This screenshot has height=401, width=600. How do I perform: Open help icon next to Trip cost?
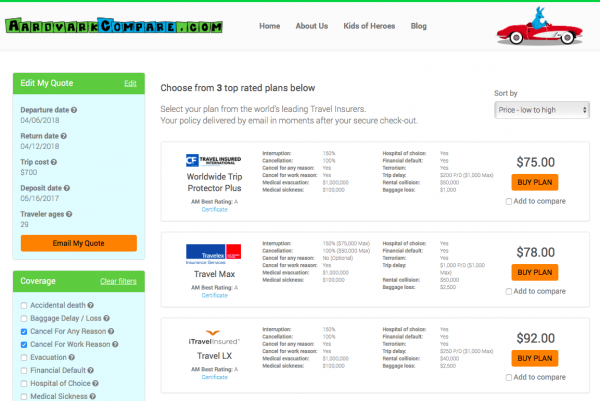pos(54,162)
